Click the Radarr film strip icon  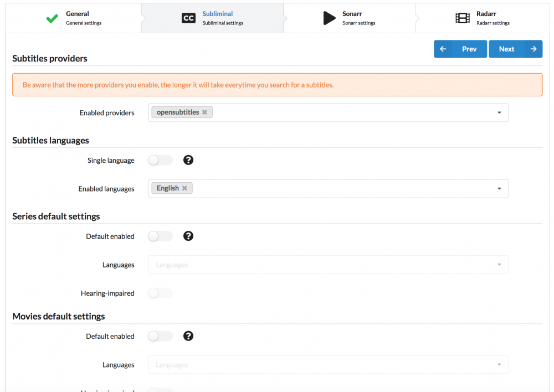click(463, 18)
